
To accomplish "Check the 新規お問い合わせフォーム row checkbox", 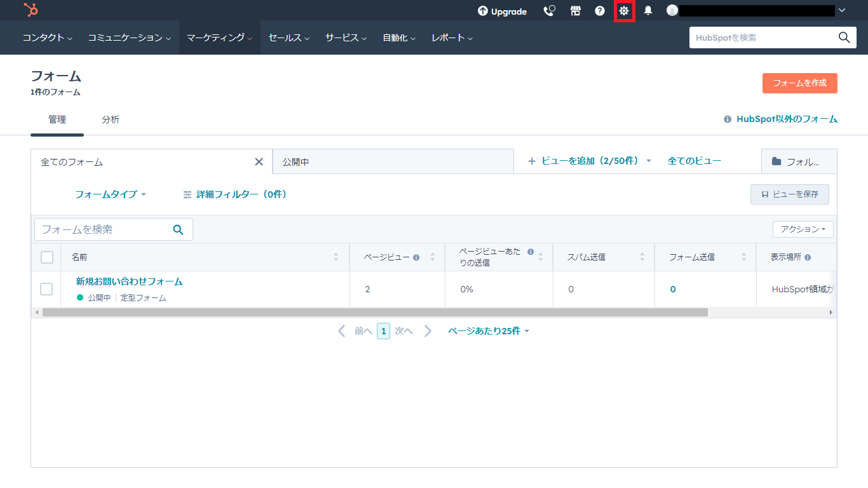I will click(46, 288).
